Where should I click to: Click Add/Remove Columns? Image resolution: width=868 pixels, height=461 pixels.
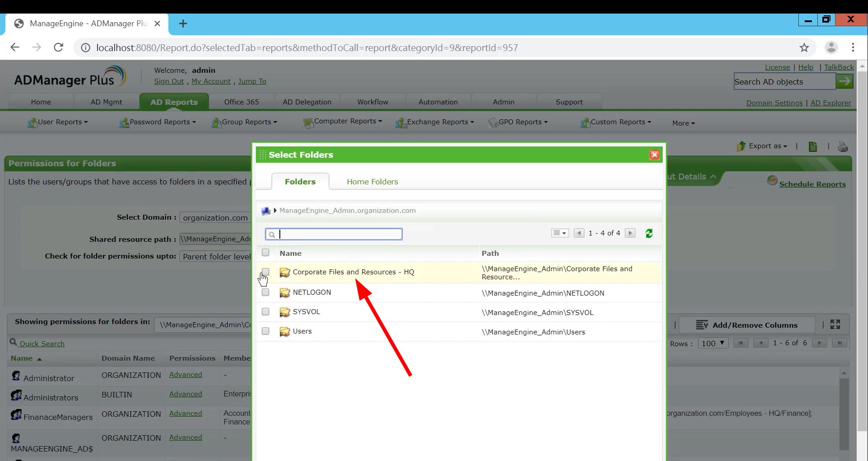(747, 325)
